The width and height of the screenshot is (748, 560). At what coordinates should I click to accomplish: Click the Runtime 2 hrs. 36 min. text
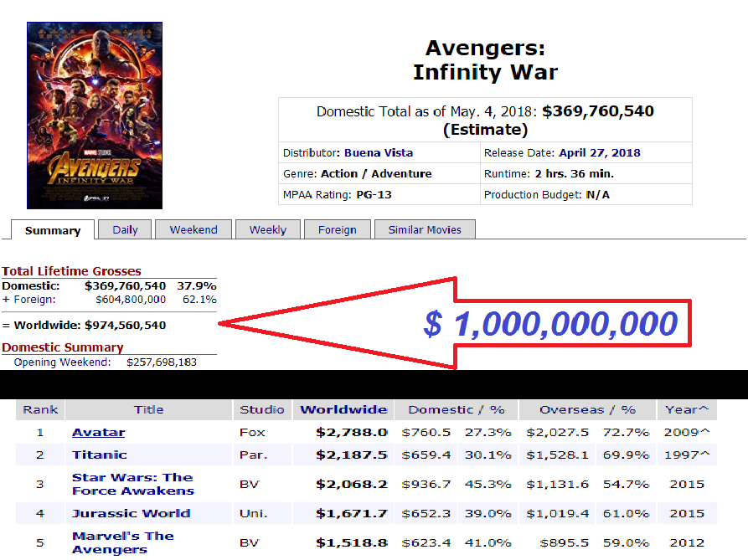coord(574,174)
